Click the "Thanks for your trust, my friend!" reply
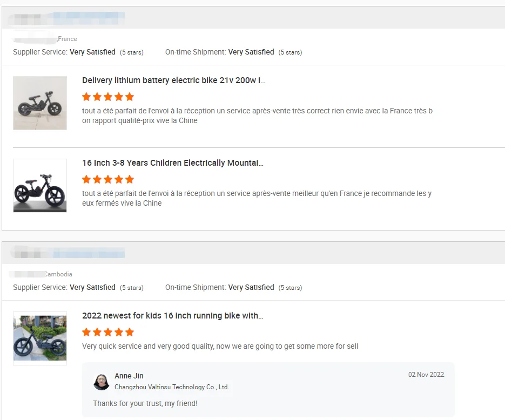Image resolution: width=505 pixels, height=420 pixels. click(x=145, y=403)
